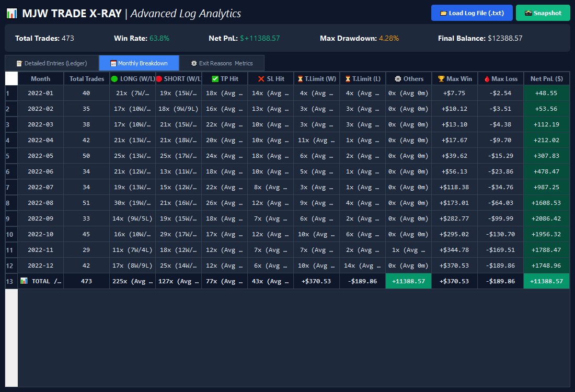Select row header number 13
The height and width of the screenshot is (392, 575).
pos(11,281)
